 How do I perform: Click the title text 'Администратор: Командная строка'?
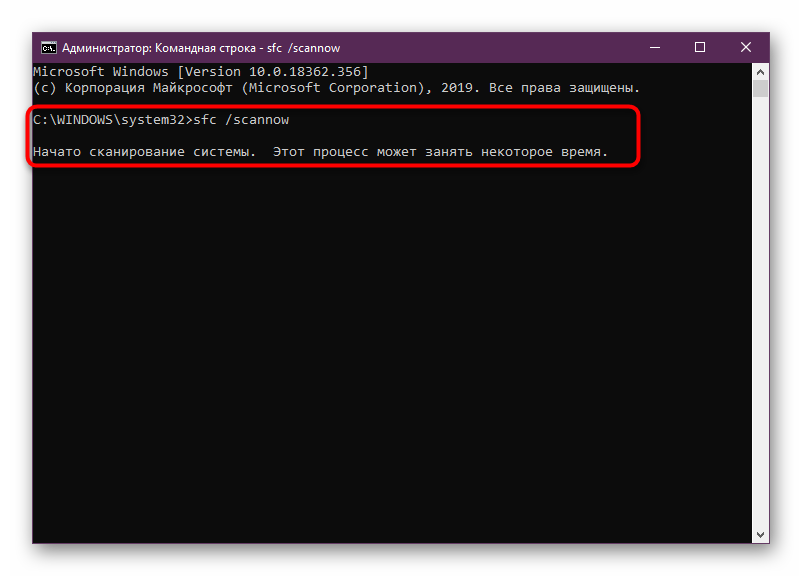(x=160, y=47)
